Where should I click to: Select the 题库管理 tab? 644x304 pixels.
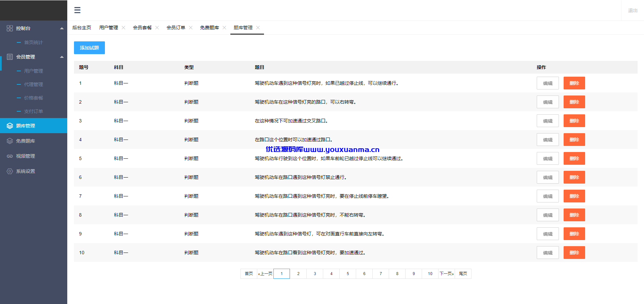pyautogui.click(x=243, y=28)
